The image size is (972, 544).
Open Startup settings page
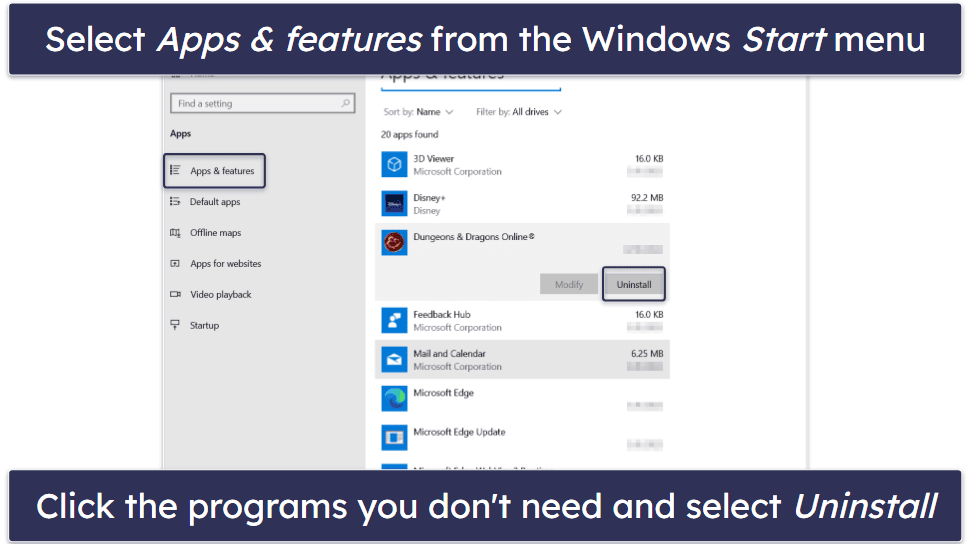pos(204,325)
